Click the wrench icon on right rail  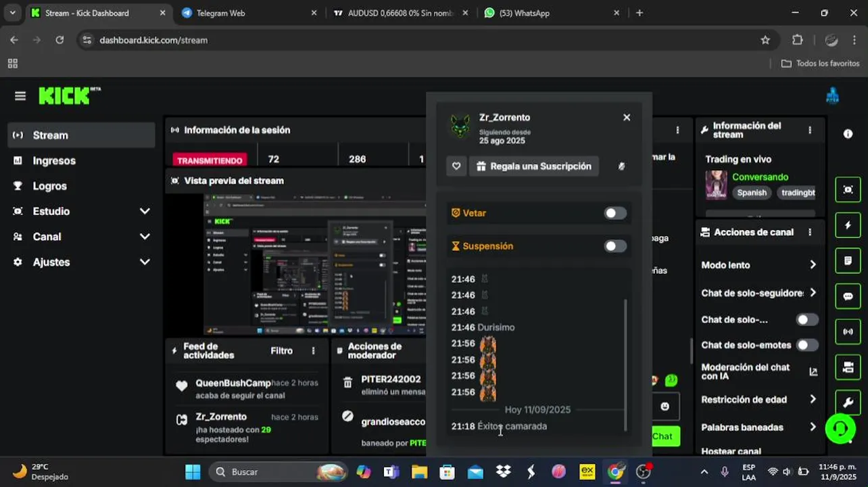coord(848,402)
